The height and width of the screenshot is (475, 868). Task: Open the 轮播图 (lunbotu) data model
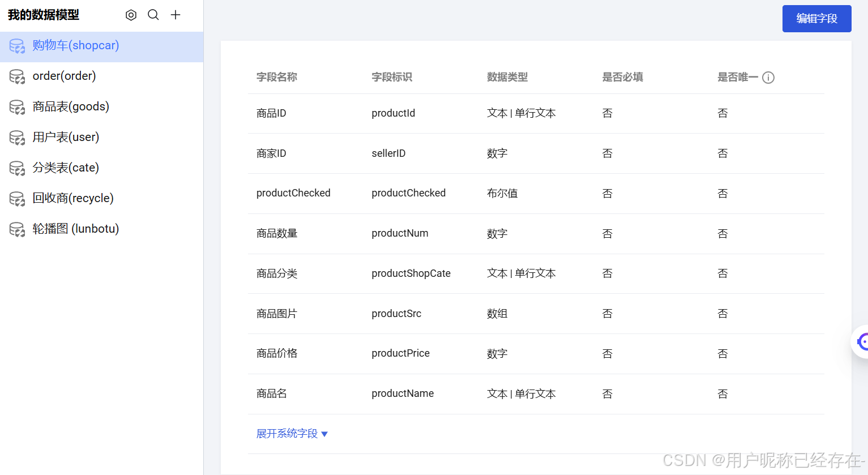(102, 229)
